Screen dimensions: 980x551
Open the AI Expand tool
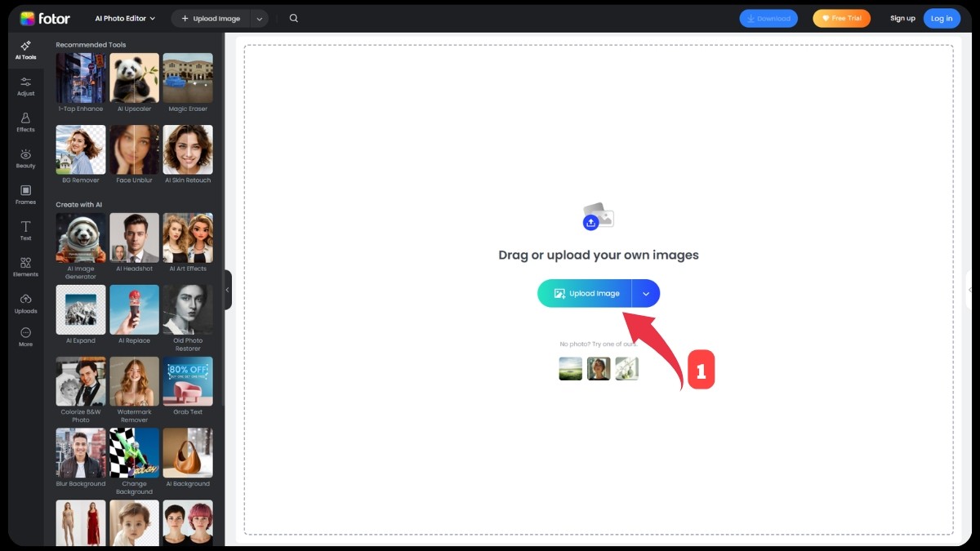pos(81,314)
